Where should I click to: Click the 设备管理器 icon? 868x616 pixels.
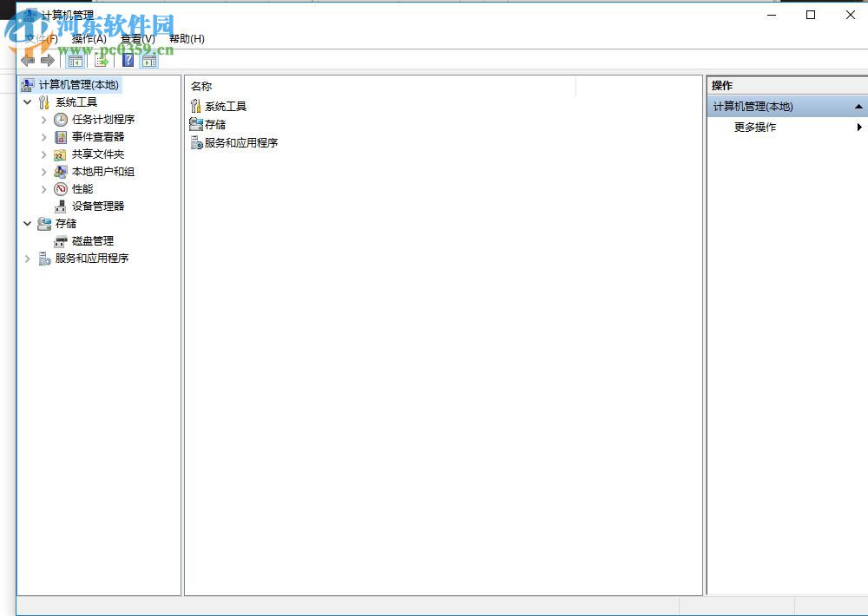point(61,206)
